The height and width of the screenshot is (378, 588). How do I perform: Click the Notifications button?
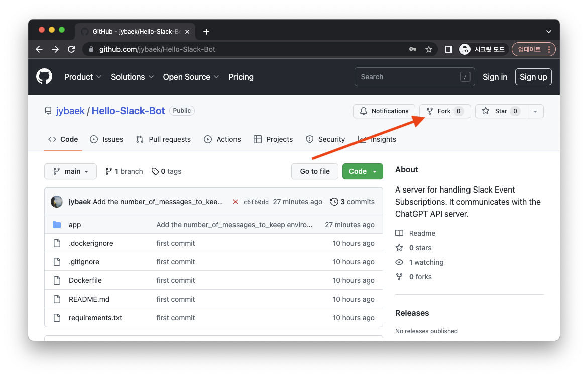click(384, 111)
